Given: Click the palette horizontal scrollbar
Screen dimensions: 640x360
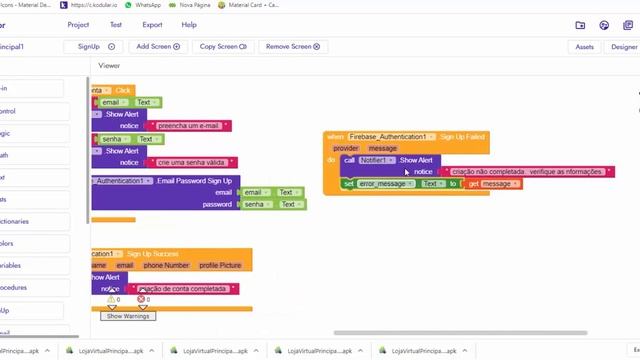Looking at the screenshot, I should 39,336.
